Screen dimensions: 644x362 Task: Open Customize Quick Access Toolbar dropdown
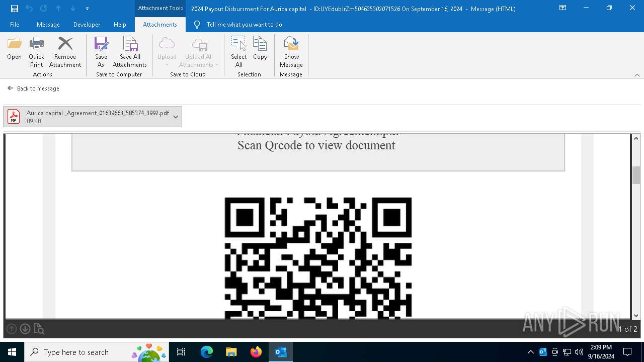(88, 9)
